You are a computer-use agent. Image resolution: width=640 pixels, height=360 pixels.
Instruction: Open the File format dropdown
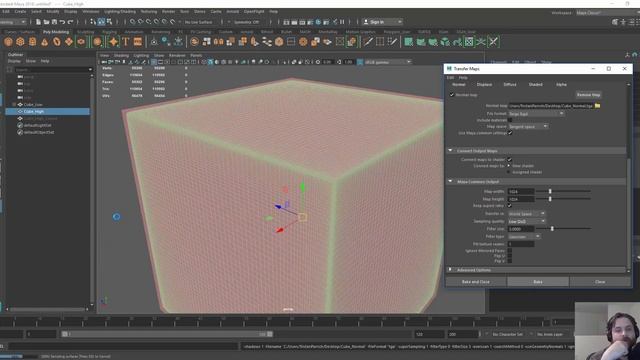click(536, 113)
